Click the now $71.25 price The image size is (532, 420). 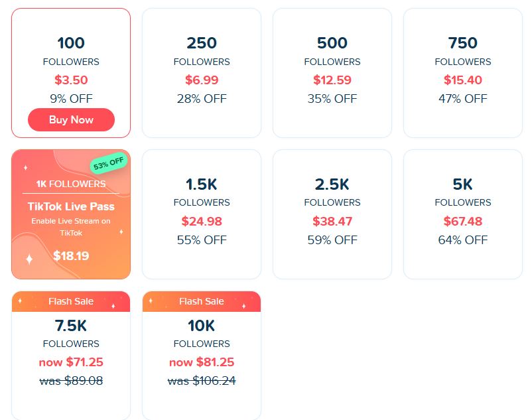(71, 362)
